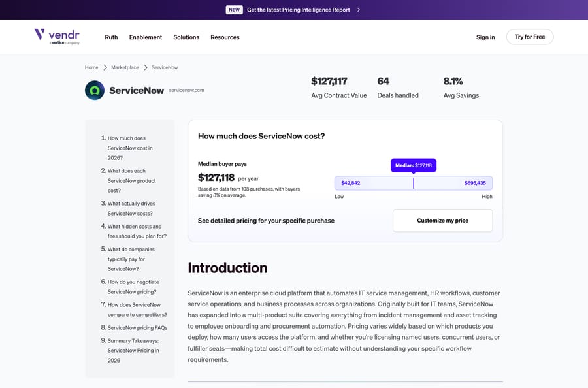This screenshot has height=388, width=588.
Task: Click the $127,117 Avg Contract Value figure
Action: point(329,82)
